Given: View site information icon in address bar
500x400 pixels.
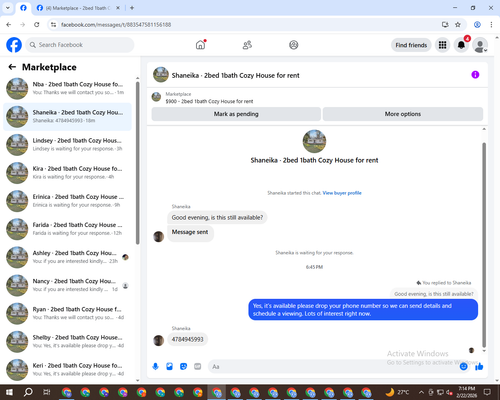Looking at the screenshot, I should tap(53, 25).
